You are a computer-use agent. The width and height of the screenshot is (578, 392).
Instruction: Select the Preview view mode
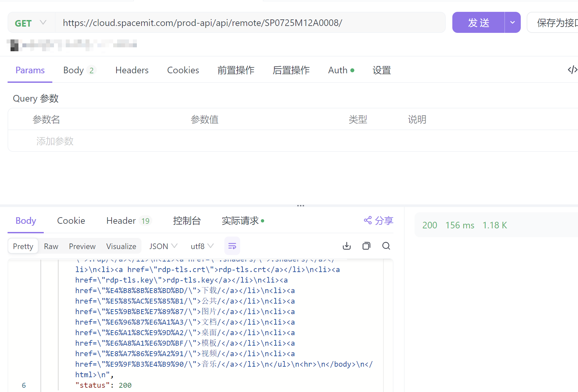(x=82, y=246)
